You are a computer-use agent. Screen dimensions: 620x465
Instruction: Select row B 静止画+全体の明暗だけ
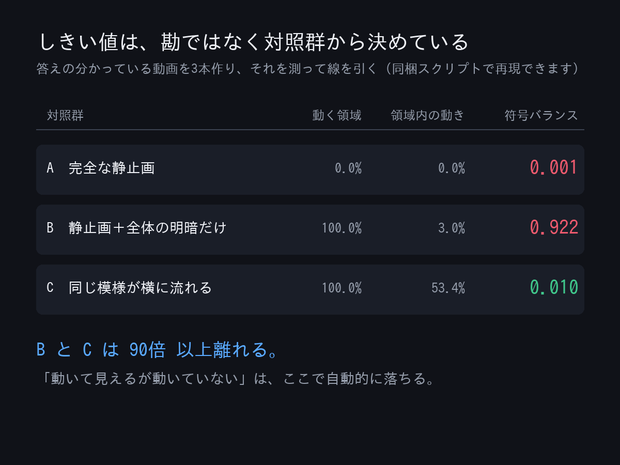pyautogui.click(x=310, y=229)
